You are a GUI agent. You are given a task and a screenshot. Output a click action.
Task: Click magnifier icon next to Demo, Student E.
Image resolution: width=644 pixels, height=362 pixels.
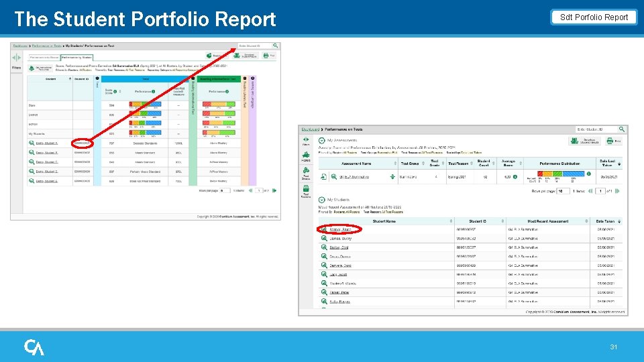(32, 181)
